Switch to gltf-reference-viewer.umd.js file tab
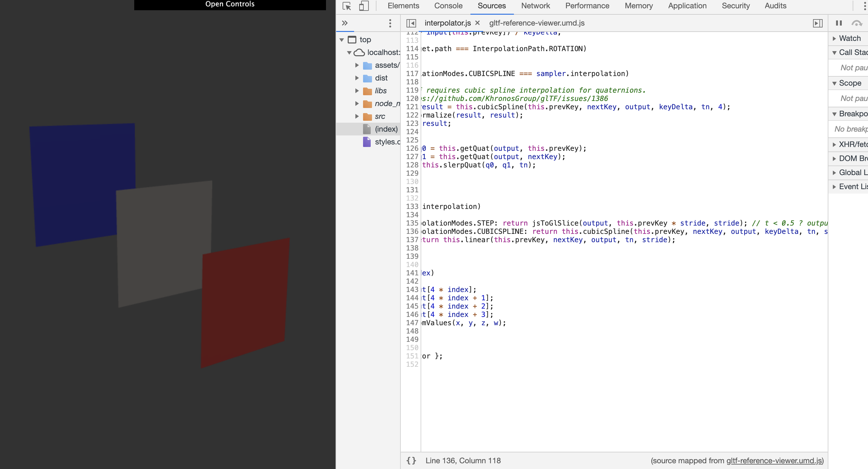 (537, 23)
